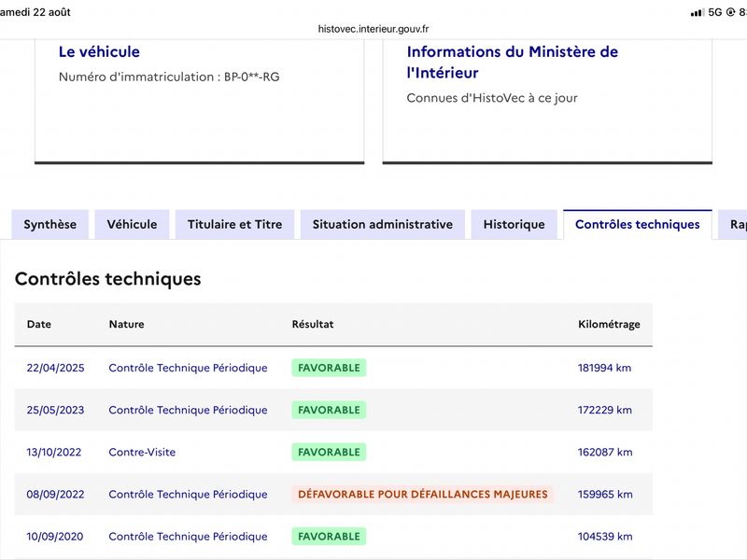Click the 162087 km mileage value

tap(605, 452)
